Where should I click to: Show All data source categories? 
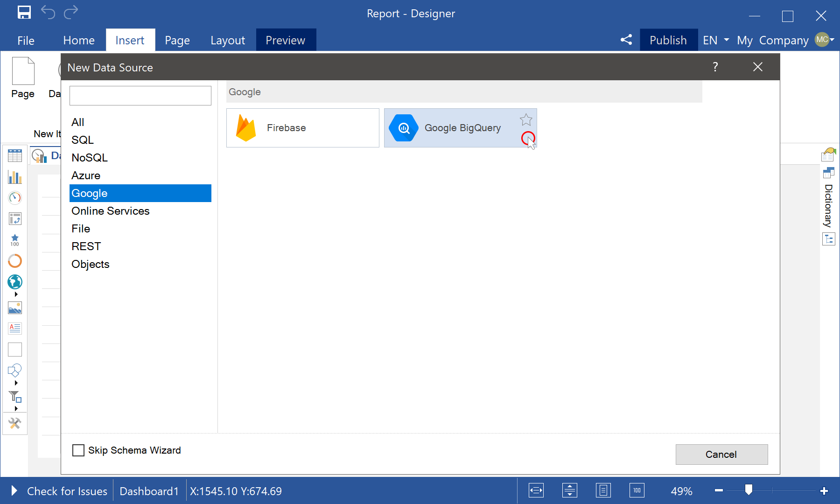pos(140,122)
